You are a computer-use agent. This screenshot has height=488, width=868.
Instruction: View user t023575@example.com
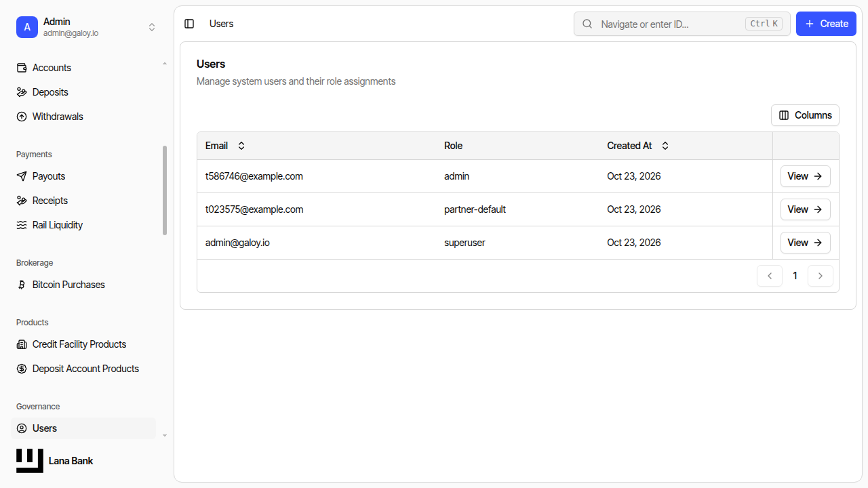pyautogui.click(x=805, y=209)
